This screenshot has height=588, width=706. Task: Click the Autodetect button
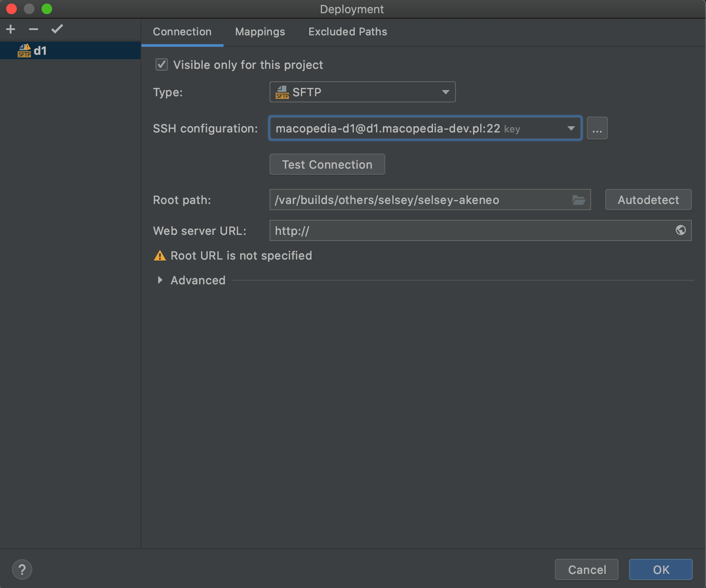tap(648, 200)
